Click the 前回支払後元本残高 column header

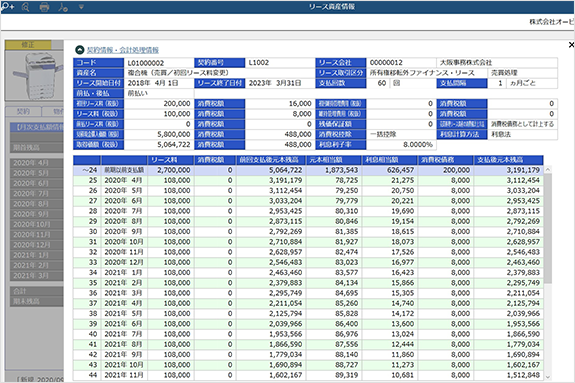pyautogui.click(x=271, y=160)
